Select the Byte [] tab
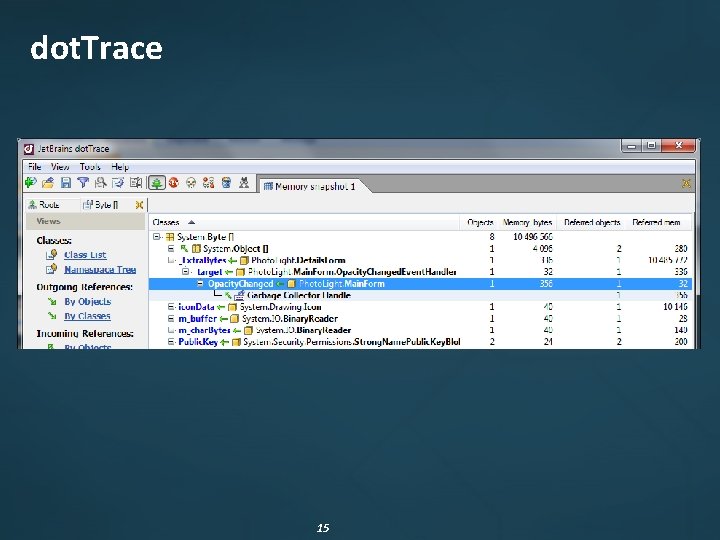 pyautogui.click(x=101, y=205)
